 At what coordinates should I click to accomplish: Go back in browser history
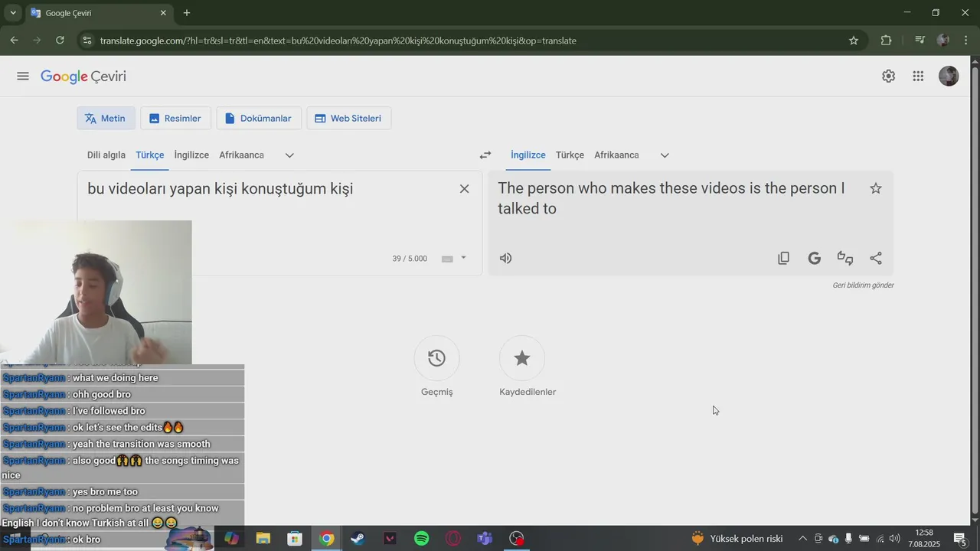coord(15,41)
